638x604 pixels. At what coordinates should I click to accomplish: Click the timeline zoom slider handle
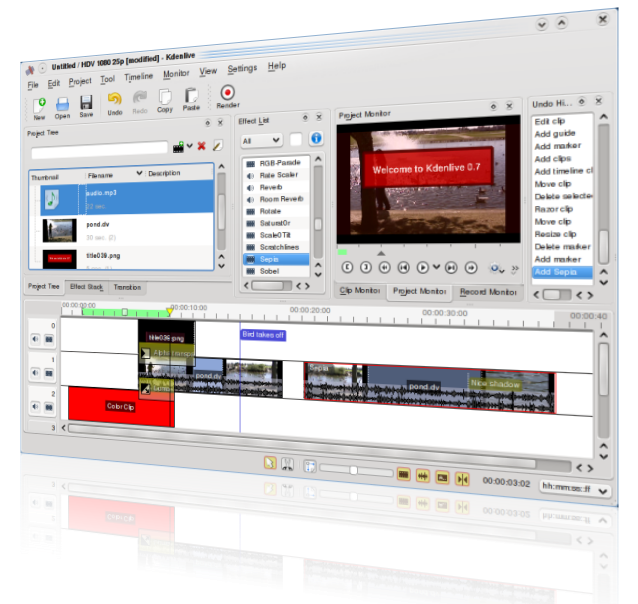pos(354,471)
